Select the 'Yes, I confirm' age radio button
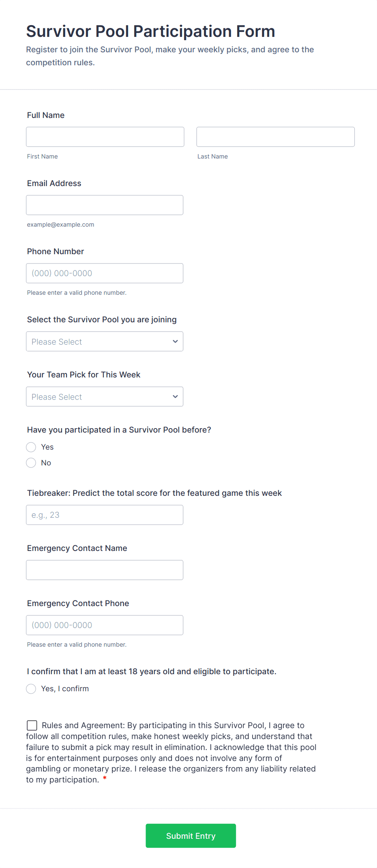Screen dimensions: 377x868 click(31, 689)
